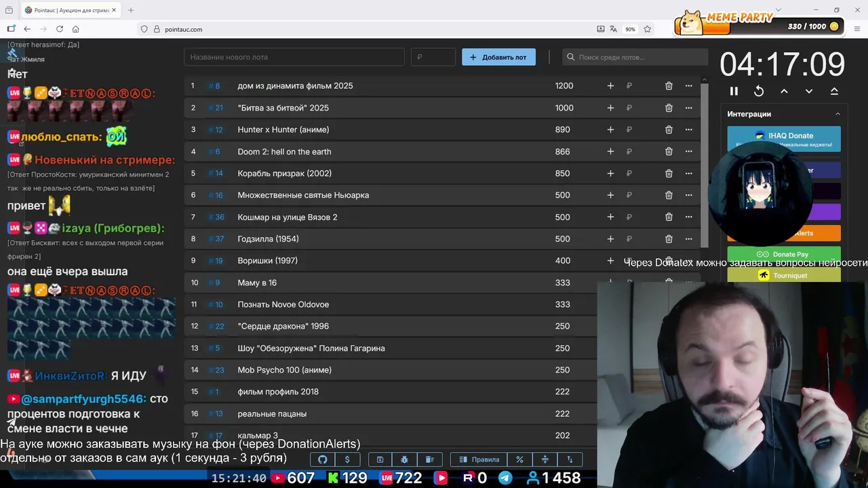
Task: Open a new browser tab
Action: click(131, 10)
